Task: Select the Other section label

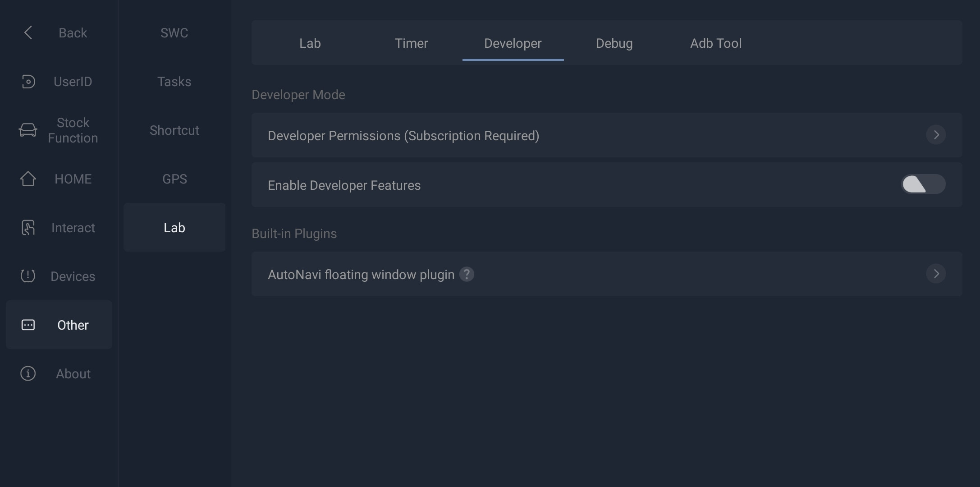Action: tap(73, 325)
